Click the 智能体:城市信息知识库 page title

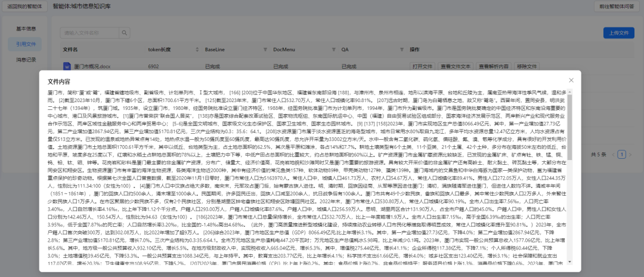pyautogui.click(x=82, y=7)
